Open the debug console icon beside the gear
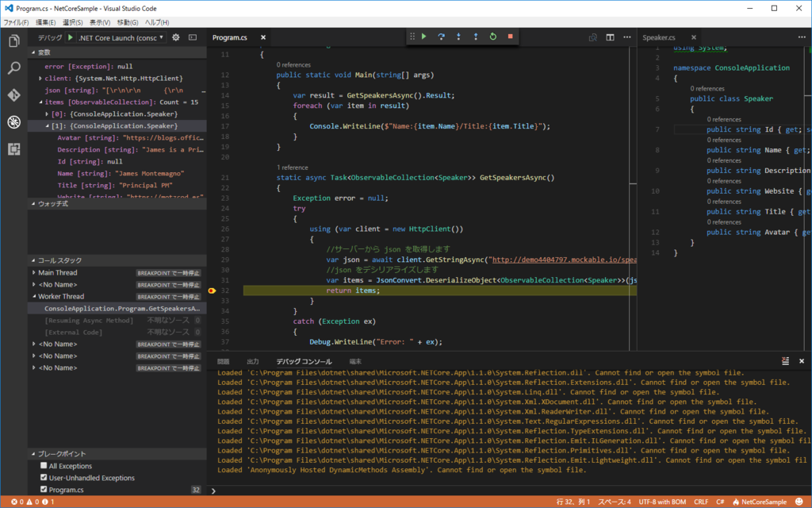This screenshot has width=812, height=508. (x=193, y=37)
